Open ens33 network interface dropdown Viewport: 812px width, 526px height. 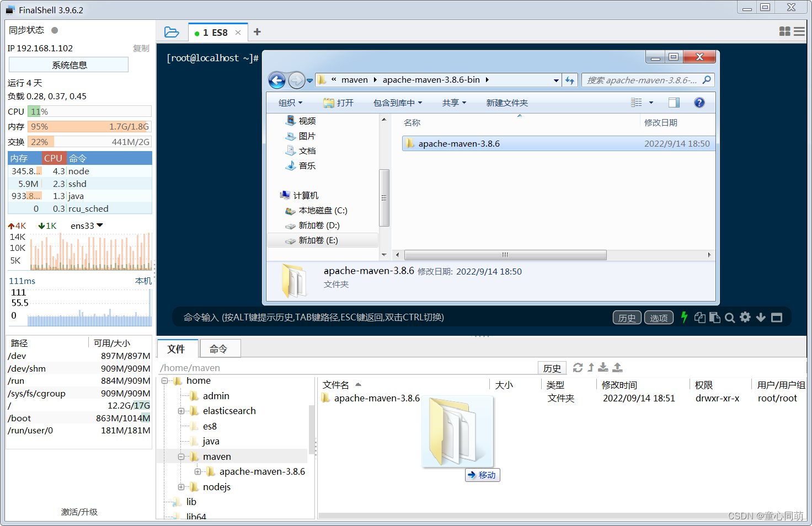tap(99, 226)
